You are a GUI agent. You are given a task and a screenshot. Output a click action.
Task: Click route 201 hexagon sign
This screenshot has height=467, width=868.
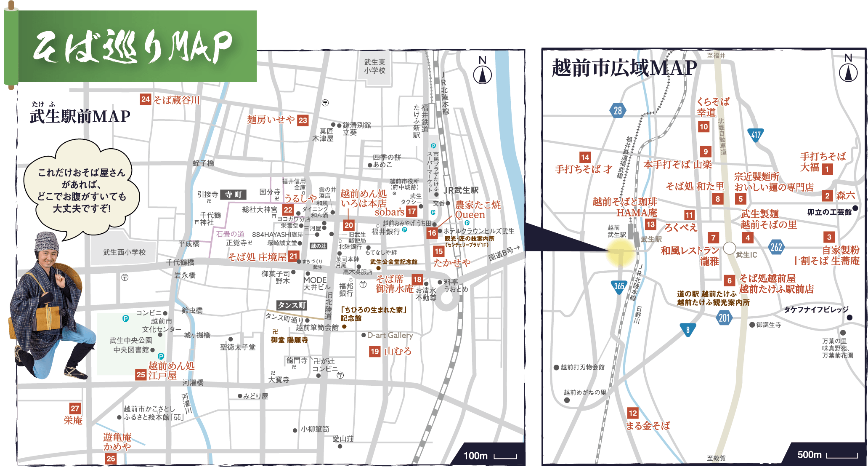pos(724,318)
